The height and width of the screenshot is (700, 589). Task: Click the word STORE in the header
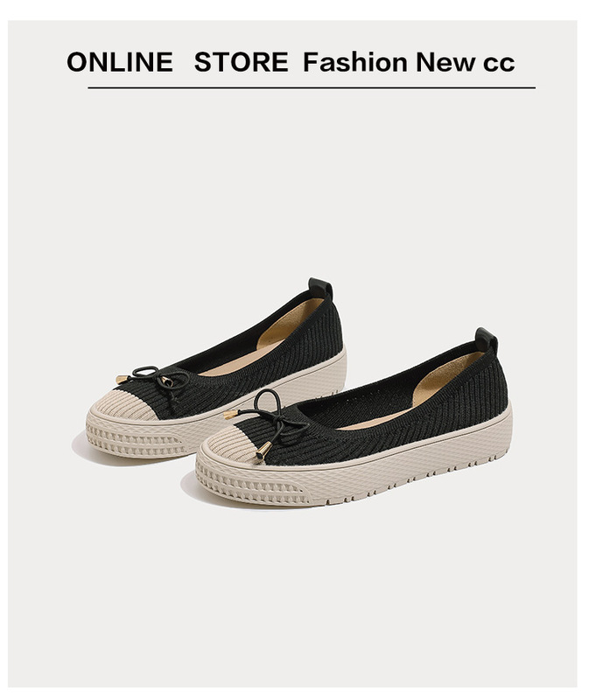click(242, 61)
